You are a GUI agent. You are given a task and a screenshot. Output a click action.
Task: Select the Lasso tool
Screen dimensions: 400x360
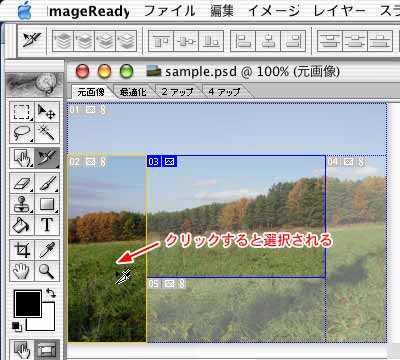pos(22,133)
